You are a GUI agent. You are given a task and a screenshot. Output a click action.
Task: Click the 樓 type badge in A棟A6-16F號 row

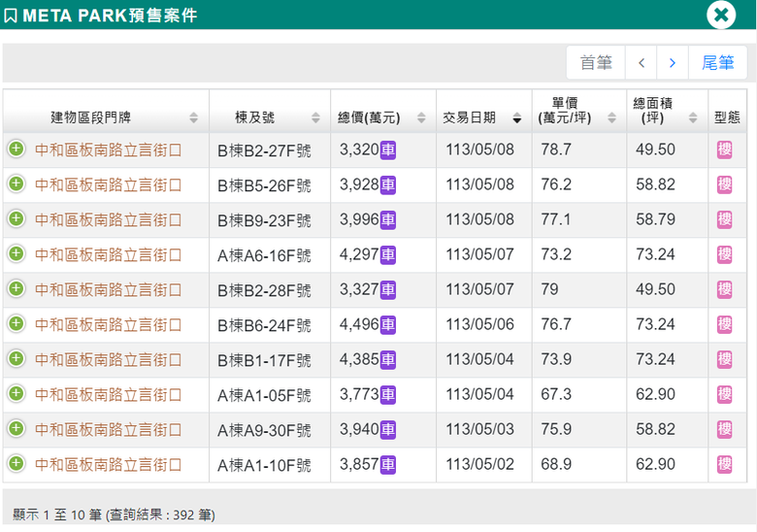724,255
